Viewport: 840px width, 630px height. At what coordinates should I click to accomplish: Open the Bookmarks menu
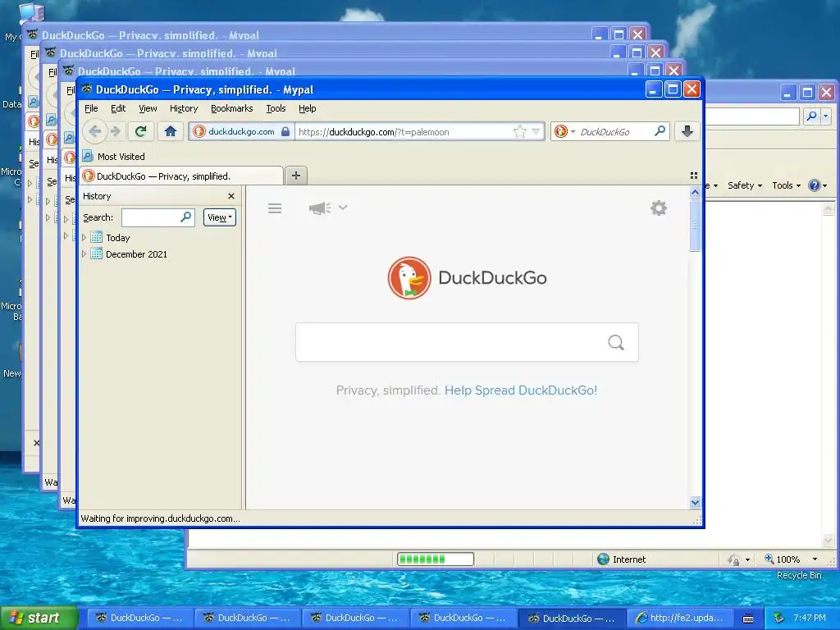point(231,108)
